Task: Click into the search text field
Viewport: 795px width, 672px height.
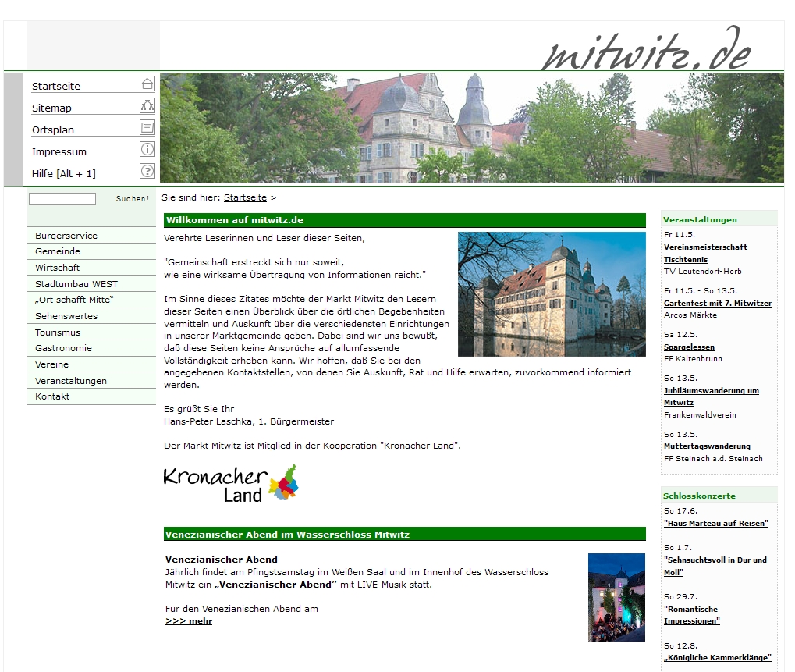Action: click(x=62, y=199)
